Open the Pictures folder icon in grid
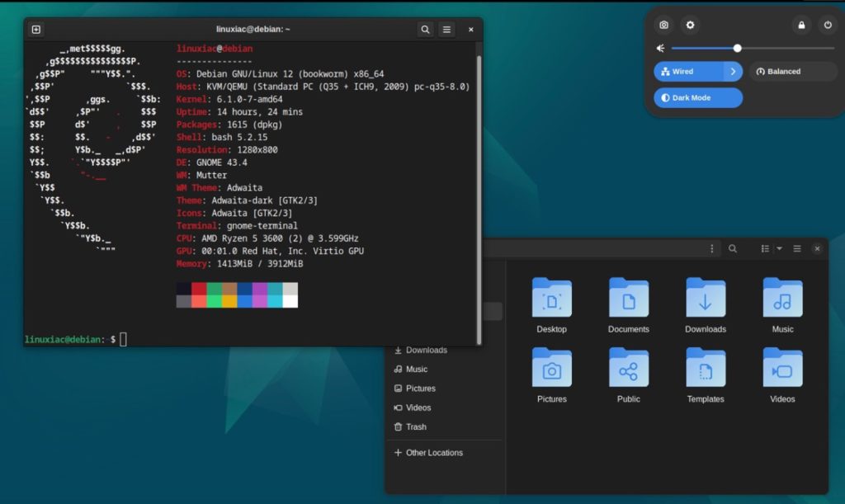The image size is (845, 504). (x=551, y=375)
